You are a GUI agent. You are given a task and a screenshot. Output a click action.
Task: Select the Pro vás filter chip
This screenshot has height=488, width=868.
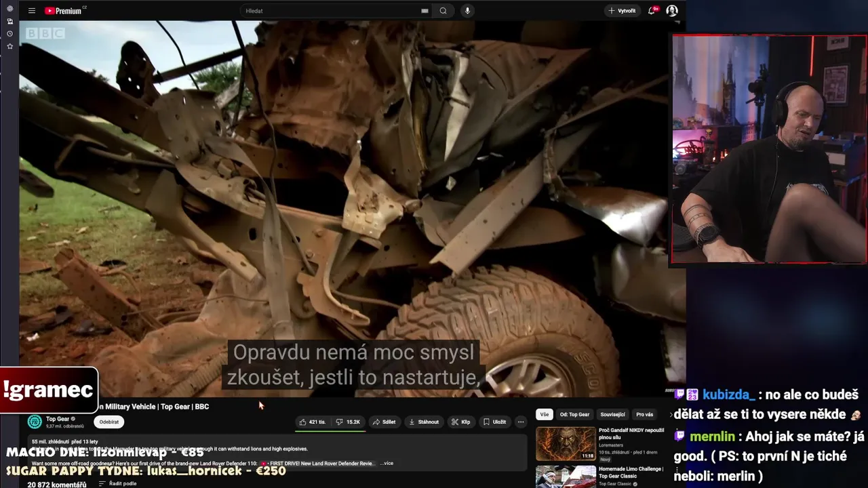[x=645, y=414]
